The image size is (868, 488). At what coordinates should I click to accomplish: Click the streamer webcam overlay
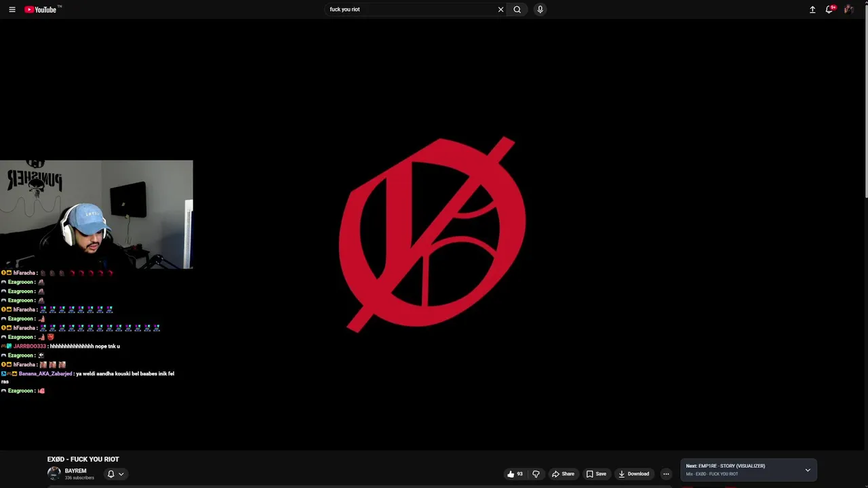(x=96, y=214)
